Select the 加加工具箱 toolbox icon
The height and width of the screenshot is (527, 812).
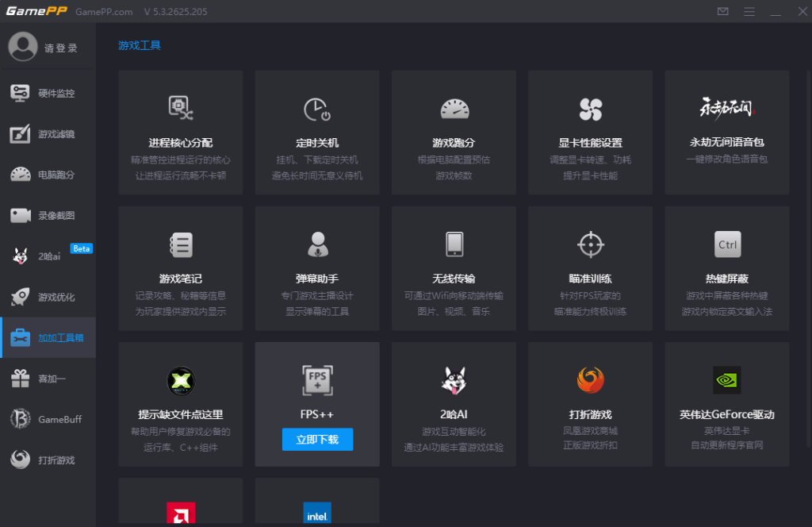(20, 337)
